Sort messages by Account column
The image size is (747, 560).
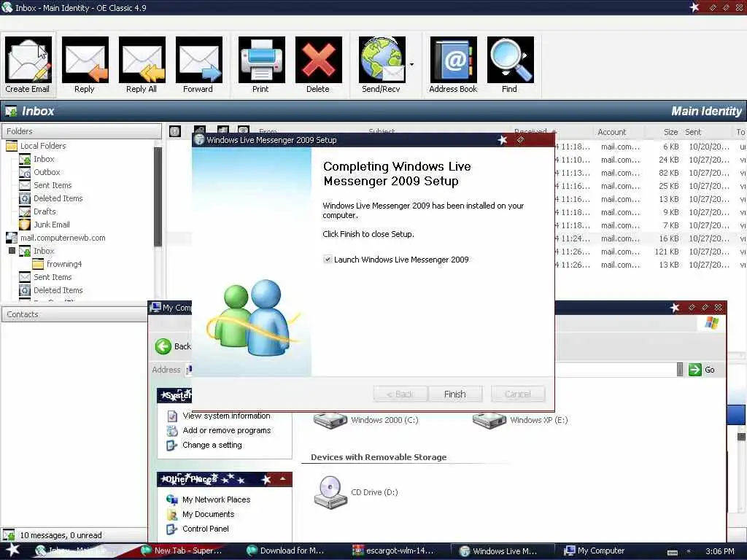pyautogui.click(x=612, y=132)
